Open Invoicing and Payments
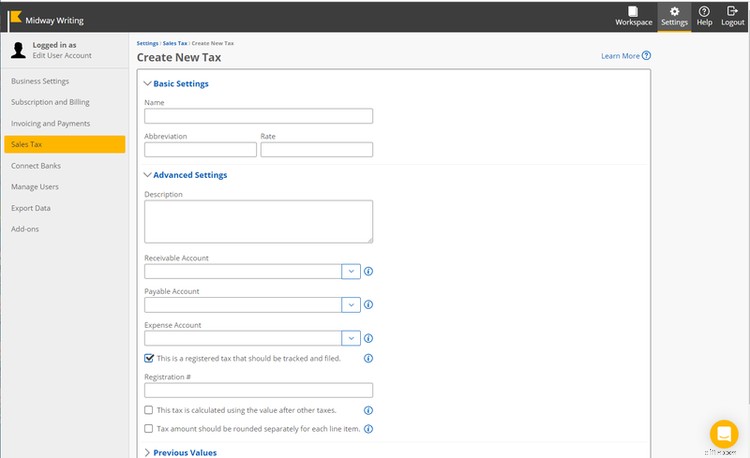 [x=50, y=123]
